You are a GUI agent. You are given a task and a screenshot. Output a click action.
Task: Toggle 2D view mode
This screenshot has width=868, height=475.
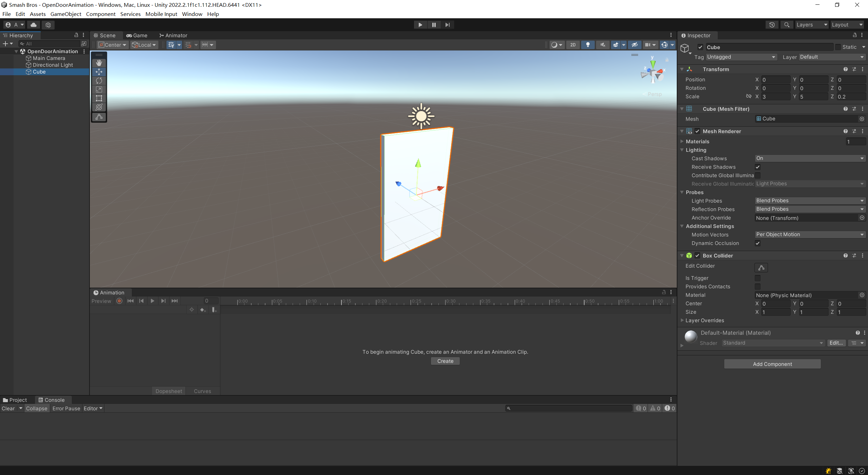[x=573, y=45]
